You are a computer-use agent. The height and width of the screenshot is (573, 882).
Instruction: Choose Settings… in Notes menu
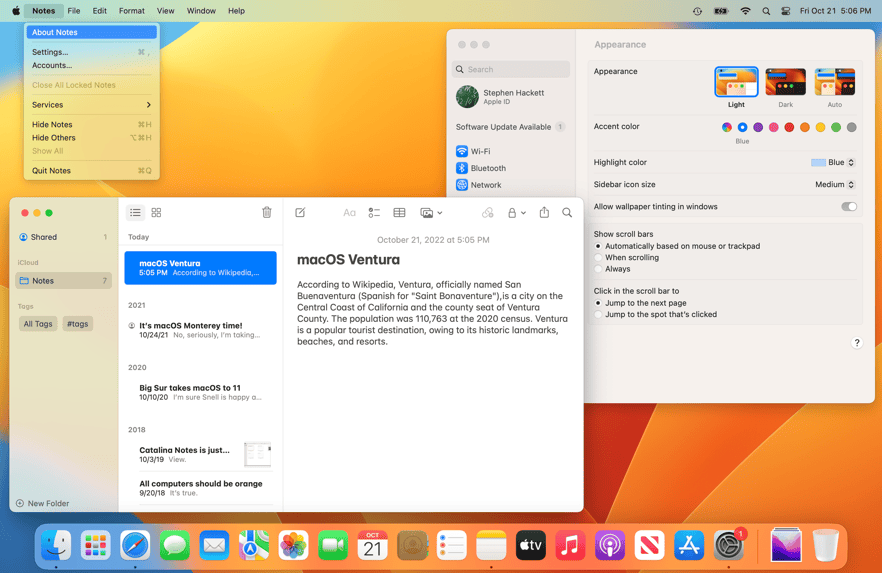pos(91,52)
